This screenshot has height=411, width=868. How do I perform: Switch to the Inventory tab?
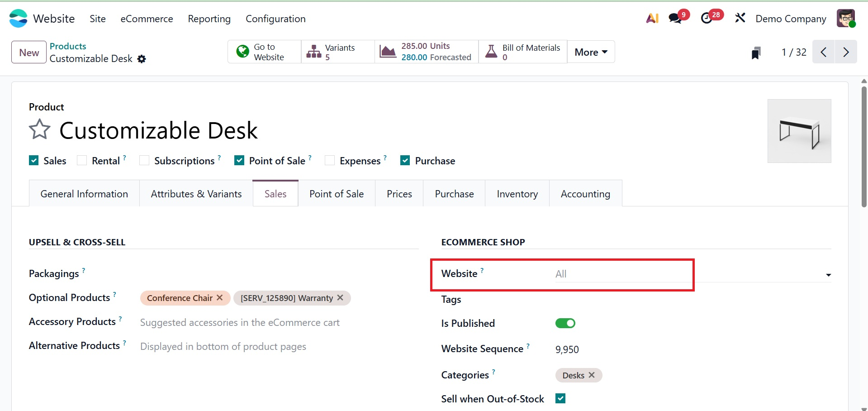(517, 194)
